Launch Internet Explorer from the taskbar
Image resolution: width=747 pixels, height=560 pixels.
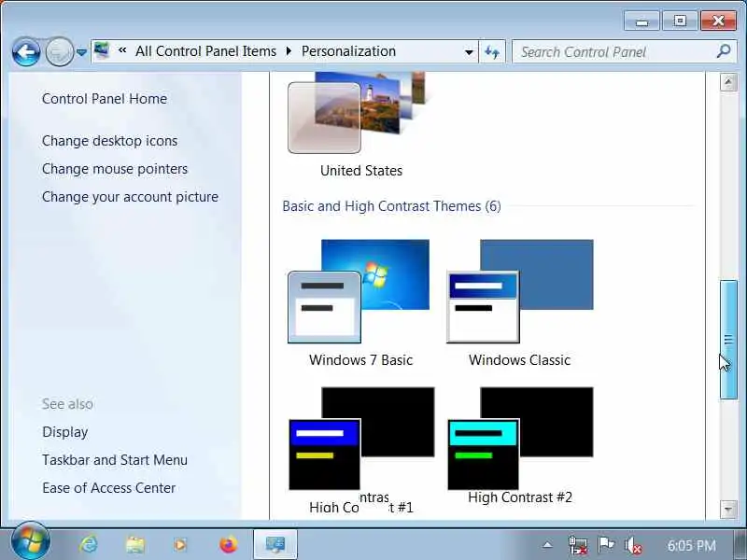click(x=89, y=544)
